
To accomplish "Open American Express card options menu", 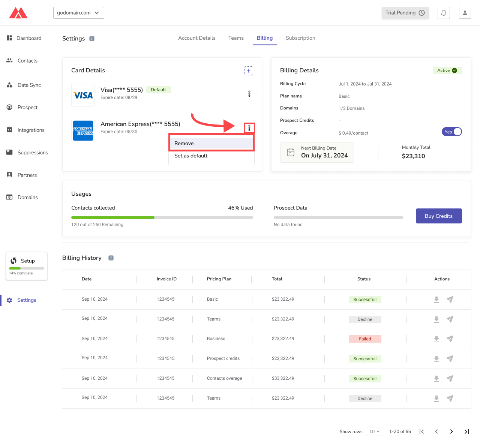I will click(x=249, y=128).
